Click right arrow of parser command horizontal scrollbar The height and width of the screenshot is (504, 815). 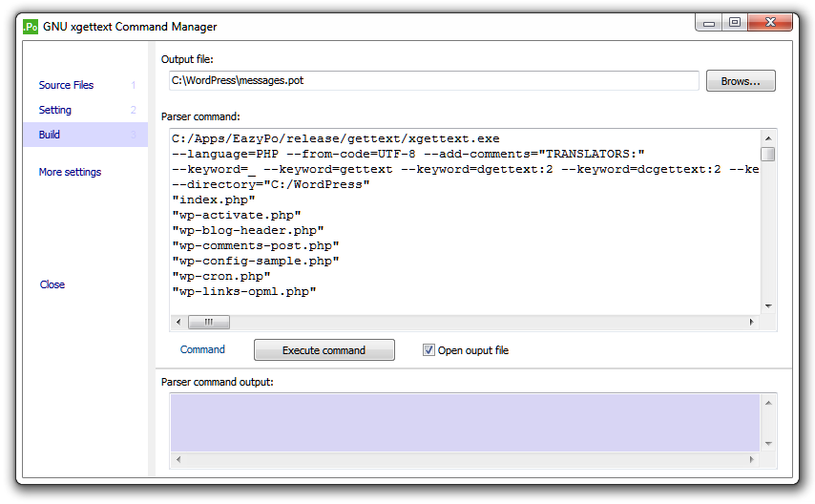pos(752,322)
